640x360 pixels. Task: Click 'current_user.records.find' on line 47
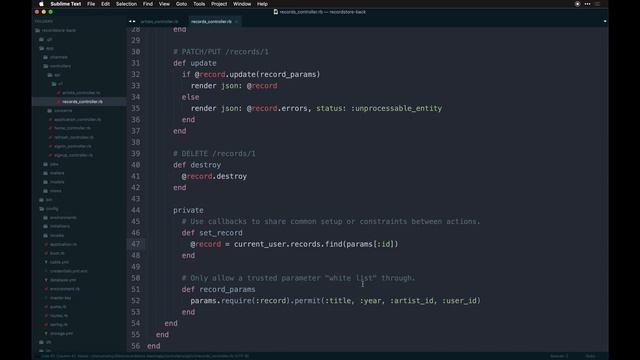coord(288,244)
